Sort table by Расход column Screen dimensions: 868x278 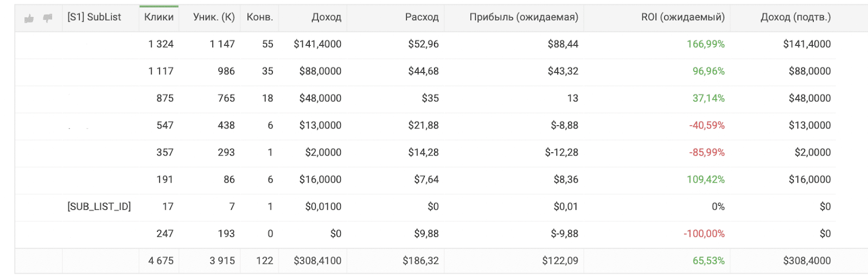point(422,17)
